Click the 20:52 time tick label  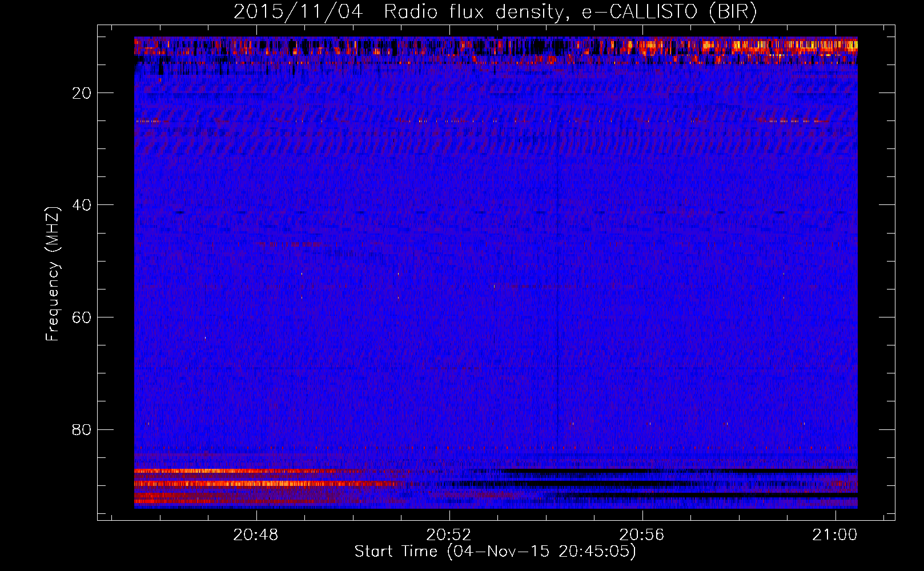449,535
